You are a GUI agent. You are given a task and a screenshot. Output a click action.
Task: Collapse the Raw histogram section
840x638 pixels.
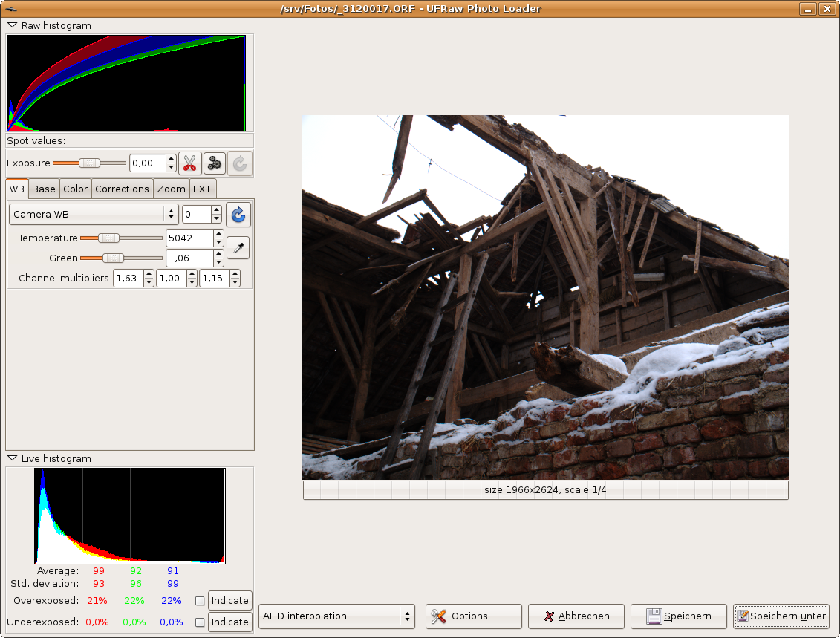[12, 25]
